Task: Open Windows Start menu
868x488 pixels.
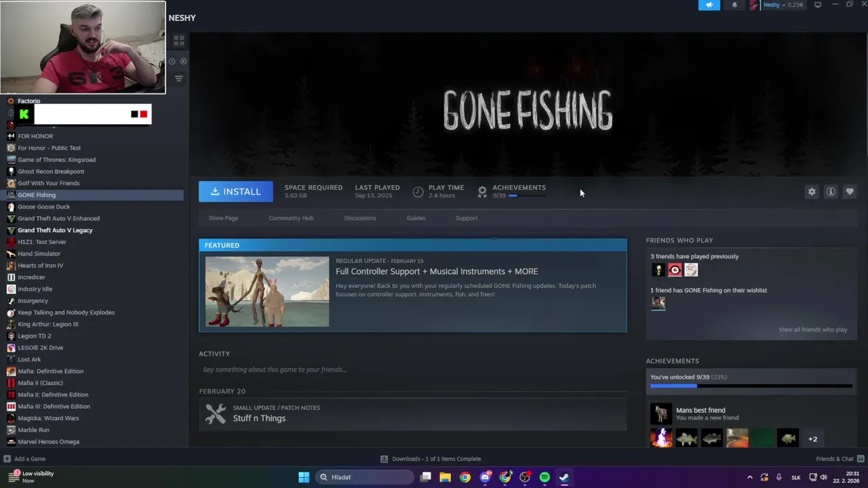Action: 304,477
